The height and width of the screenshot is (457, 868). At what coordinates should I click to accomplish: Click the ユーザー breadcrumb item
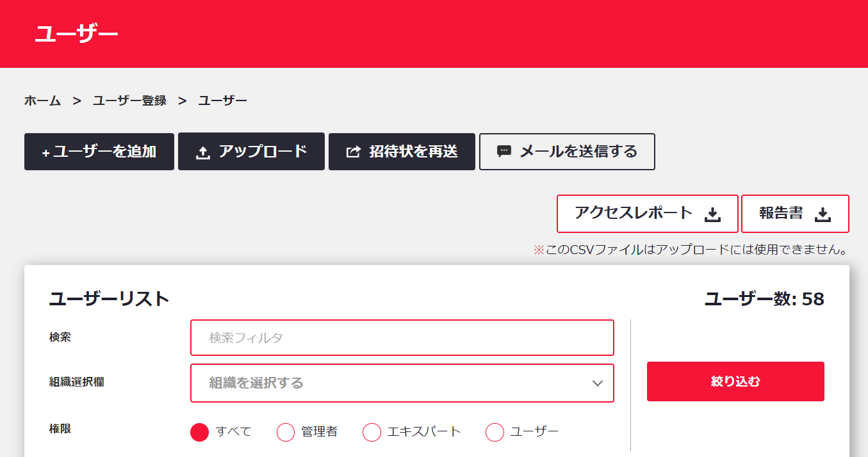[222, 100]
